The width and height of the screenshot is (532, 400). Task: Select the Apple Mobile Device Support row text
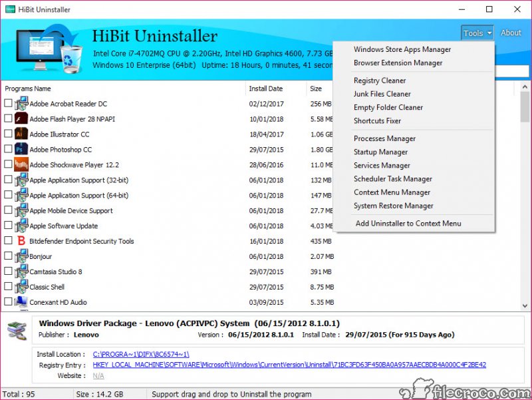(71, 210)
